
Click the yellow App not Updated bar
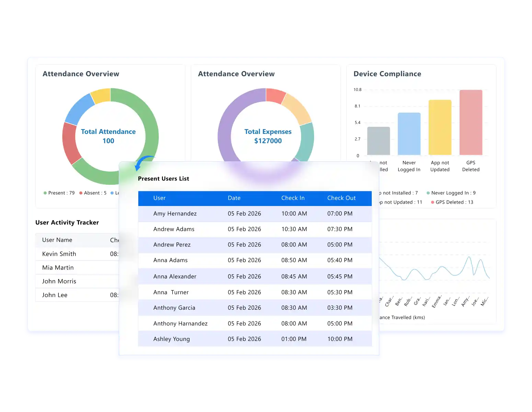tap(440, 127)
